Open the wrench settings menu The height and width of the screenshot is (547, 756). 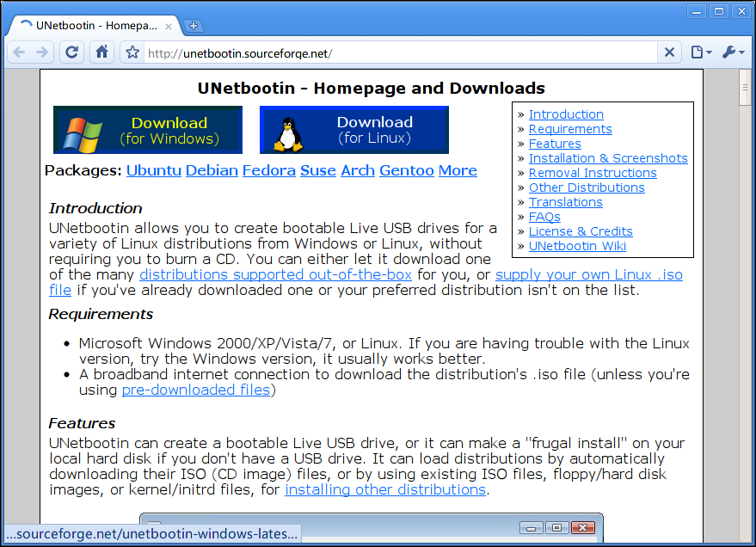tap(734, 52)
